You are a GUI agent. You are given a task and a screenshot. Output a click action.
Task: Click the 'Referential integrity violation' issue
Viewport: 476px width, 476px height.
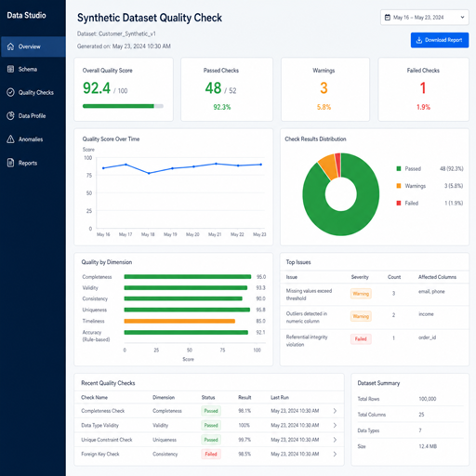(x=307, y=340)
